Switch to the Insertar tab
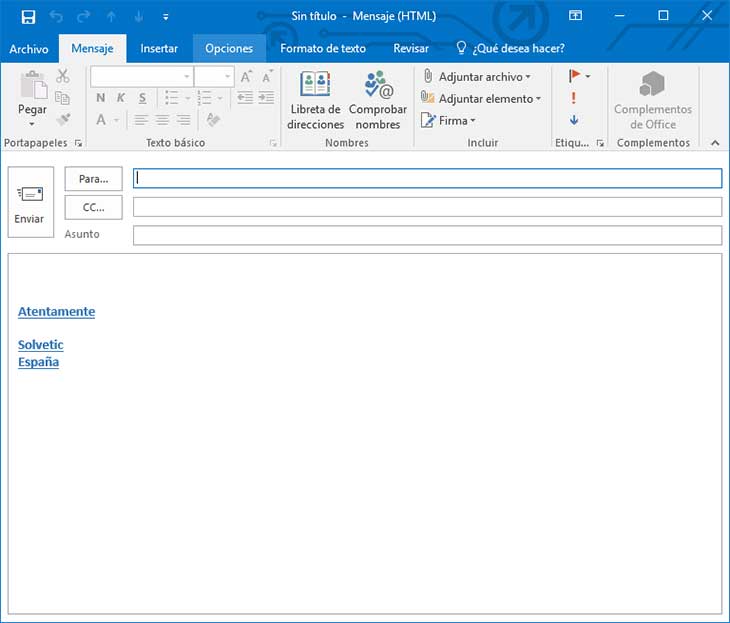The width and height of the screenshot is (730, 623). 159,48
